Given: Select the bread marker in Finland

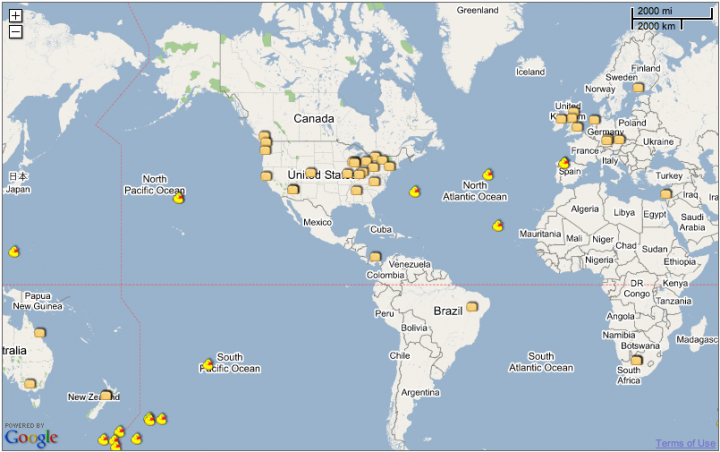Looking at the screenshot, I should tap(638, 87).
